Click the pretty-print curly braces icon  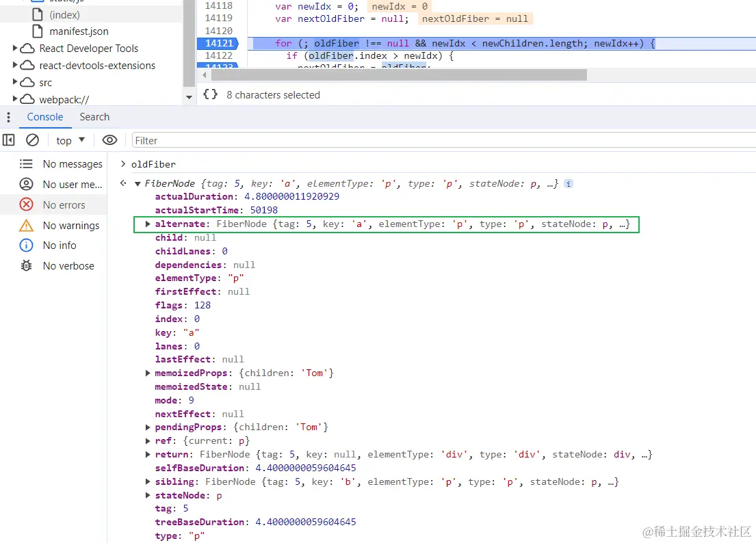[x=210, y=94]
